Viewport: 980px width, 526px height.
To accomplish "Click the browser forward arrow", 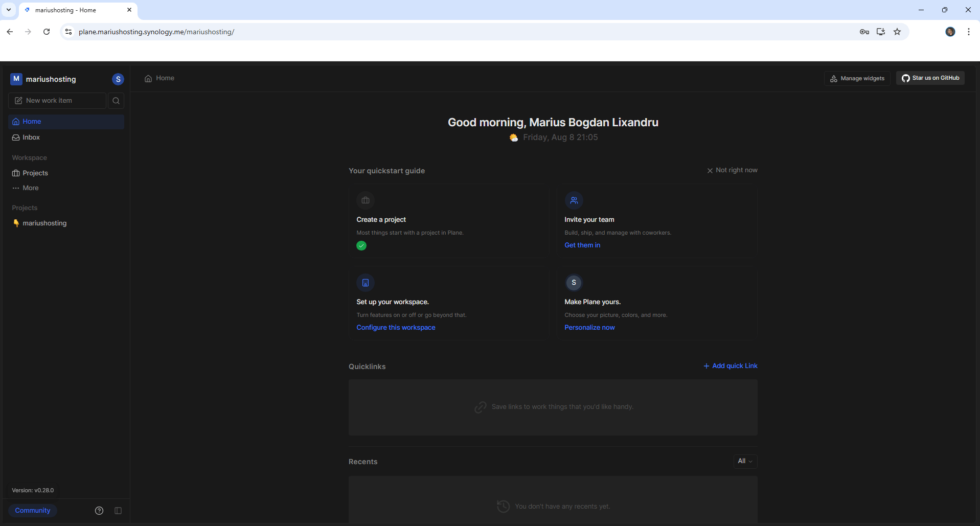I will [x=28, y=32].
